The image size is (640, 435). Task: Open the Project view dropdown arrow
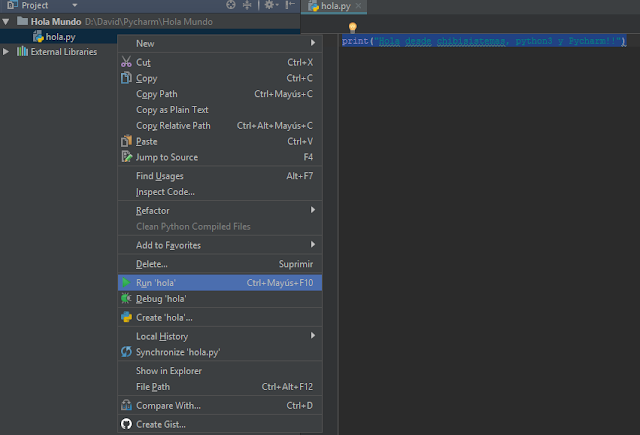(x=74, y=5)
